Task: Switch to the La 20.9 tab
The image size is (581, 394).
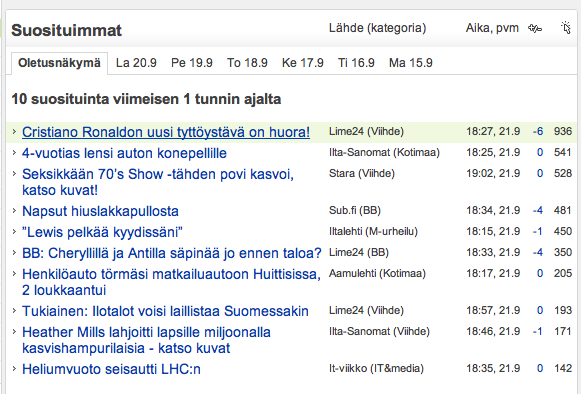Action: click(x=136, y=63)
